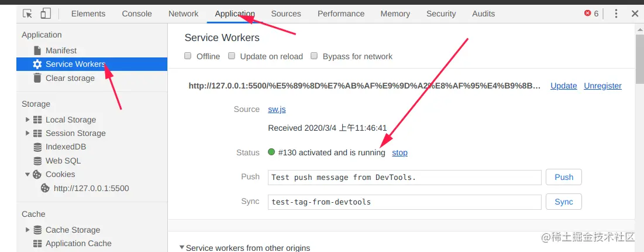Click the Received 2020/3/4 timestamp text
644x252 pixels.
pos(328,128)
